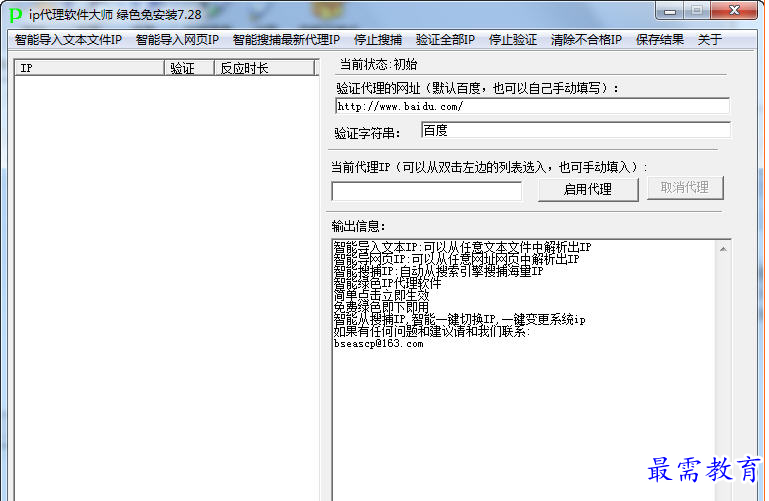Click the green P application icon

point(16,15)
